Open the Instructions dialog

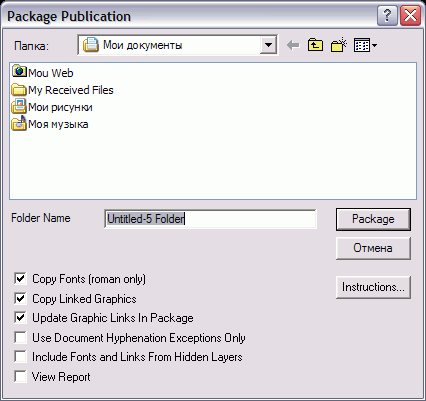[x=373, y=287]
